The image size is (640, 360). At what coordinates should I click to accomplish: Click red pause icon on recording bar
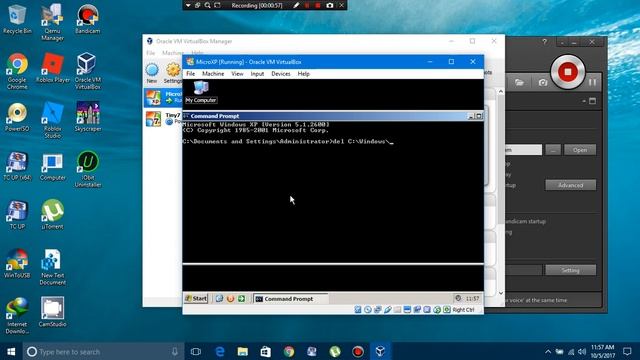click(x=307, y=5)
